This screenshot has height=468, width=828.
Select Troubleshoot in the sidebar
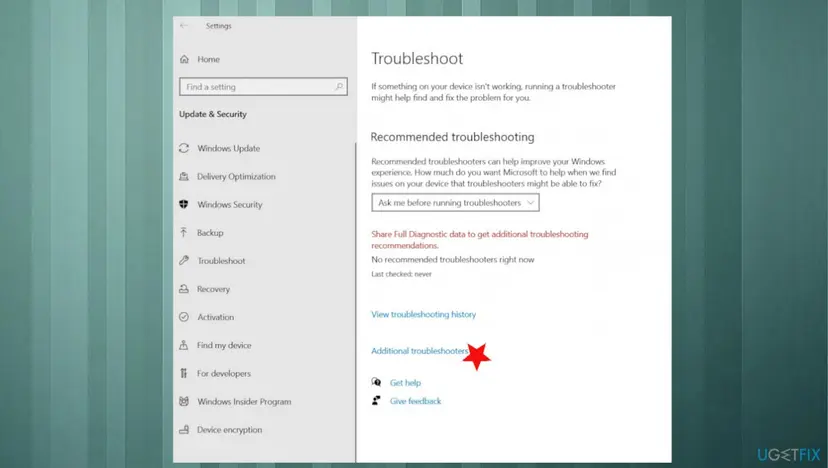(x=221, y=260)
